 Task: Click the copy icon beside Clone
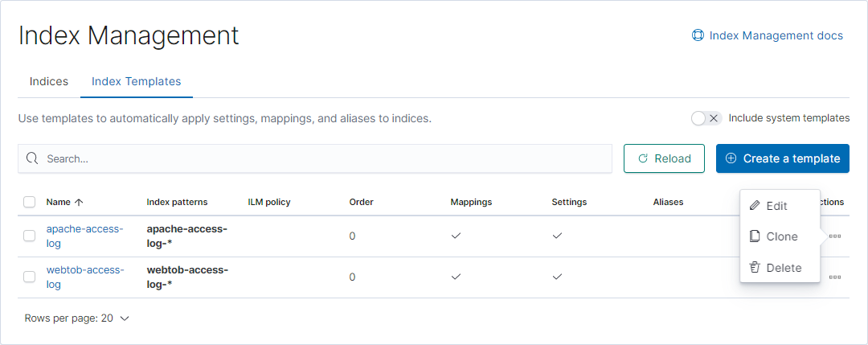[x=754, y=236]
